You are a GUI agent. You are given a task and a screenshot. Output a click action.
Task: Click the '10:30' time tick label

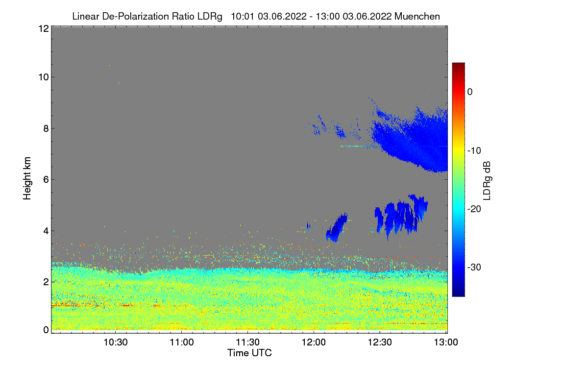click(116, 343)
